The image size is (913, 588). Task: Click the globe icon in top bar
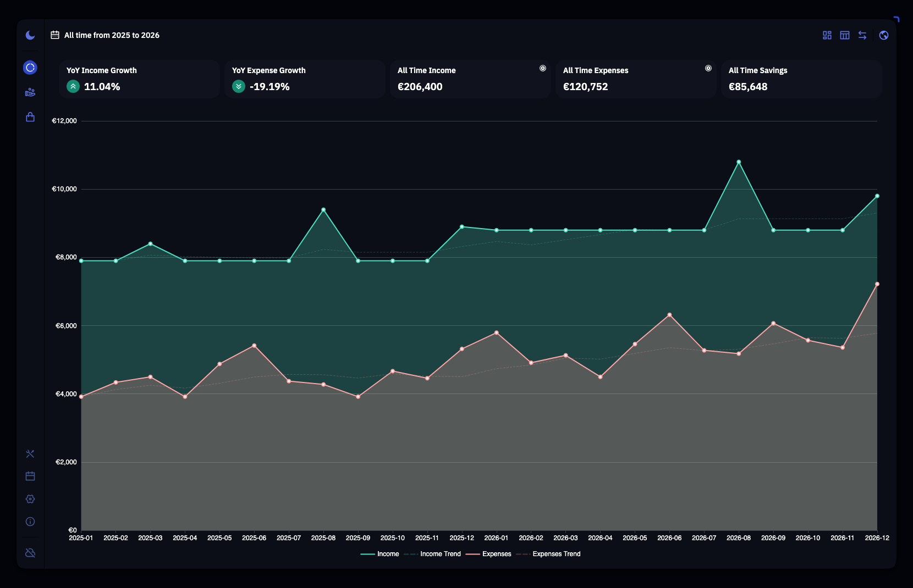click(884, 35)
